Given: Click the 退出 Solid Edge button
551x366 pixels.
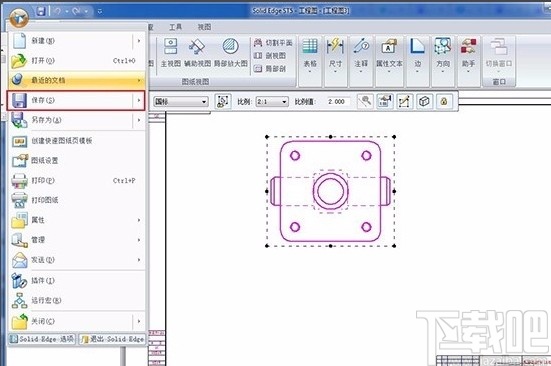Looking at the screenshot, I should click(x=112, y=339).
